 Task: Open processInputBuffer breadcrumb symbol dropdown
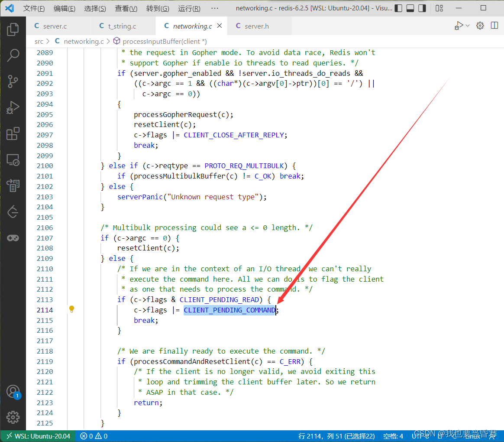click(x=160, y=41)
